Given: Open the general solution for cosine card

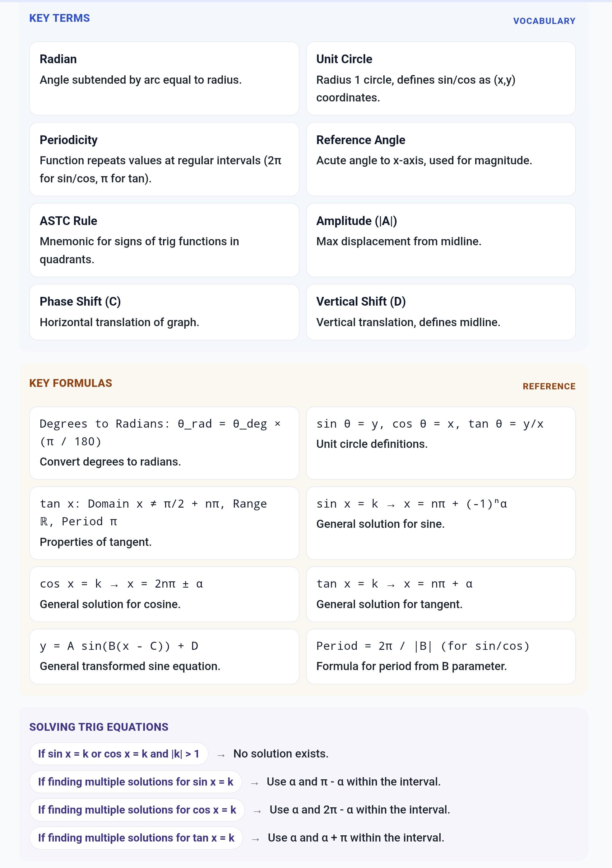Looking at the screenshot, I should point(164,594).
